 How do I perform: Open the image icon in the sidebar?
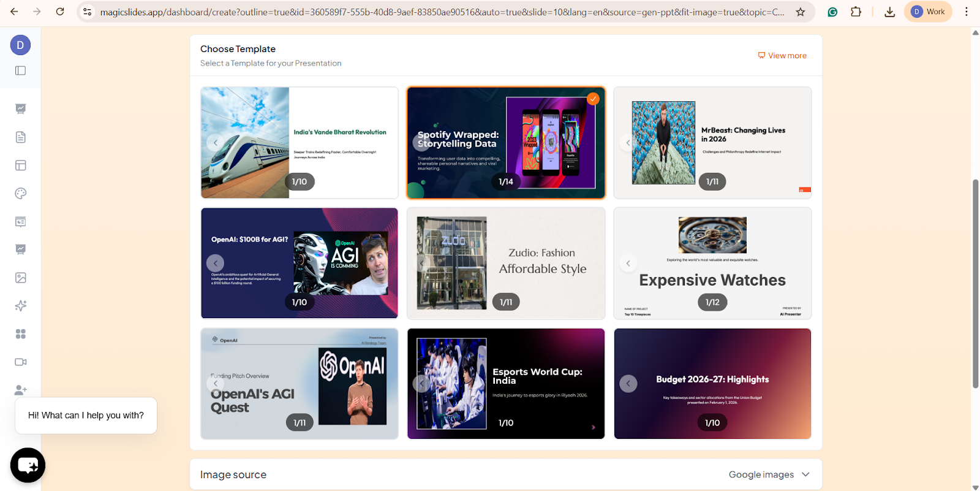tap(20, 278)
